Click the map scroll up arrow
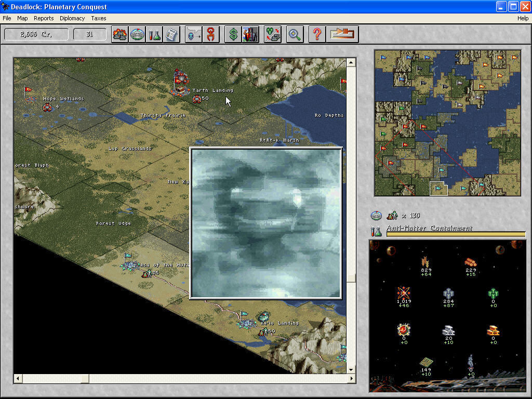Viewport: 532px width, 399px height. [351, 62]
